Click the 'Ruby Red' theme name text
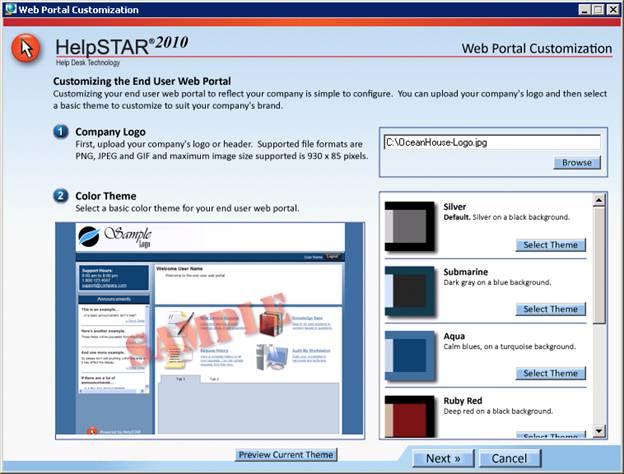This screenshot has width=624, height=474. (463, 401)
